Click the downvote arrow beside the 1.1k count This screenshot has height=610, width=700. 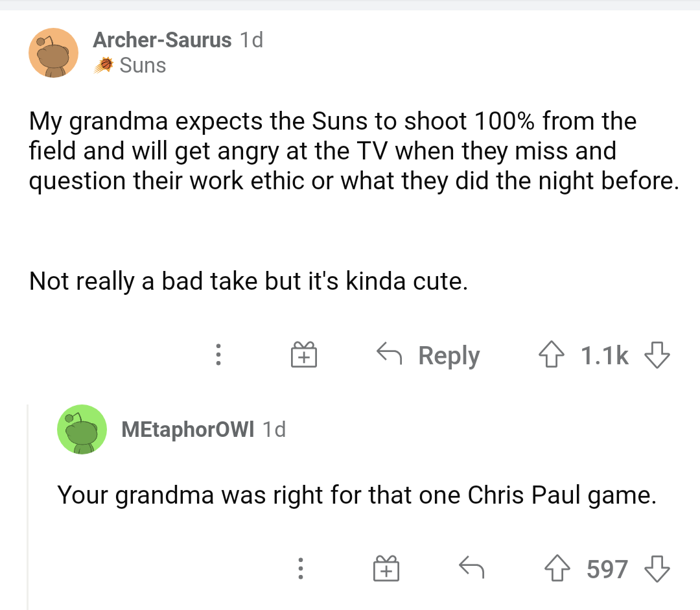658,355
